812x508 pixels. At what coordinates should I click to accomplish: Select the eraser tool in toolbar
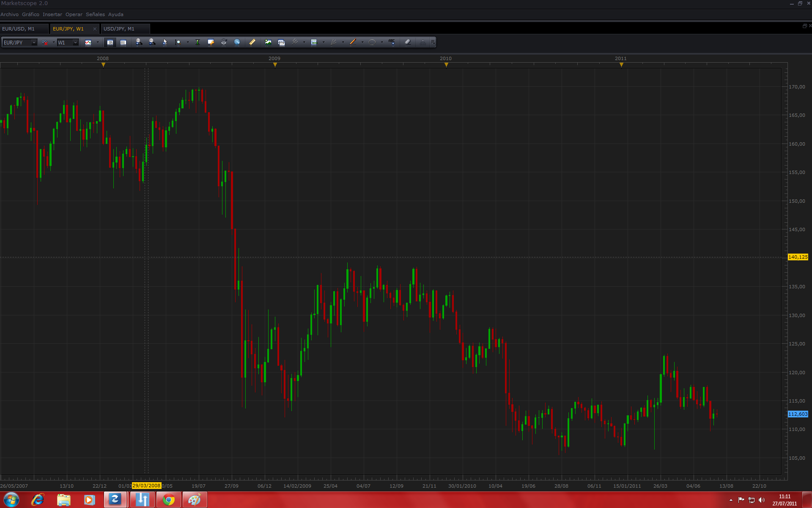click(x=408, y=42)
